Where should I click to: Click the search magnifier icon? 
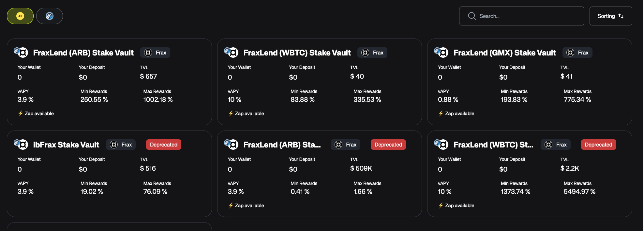coord(472,16)
